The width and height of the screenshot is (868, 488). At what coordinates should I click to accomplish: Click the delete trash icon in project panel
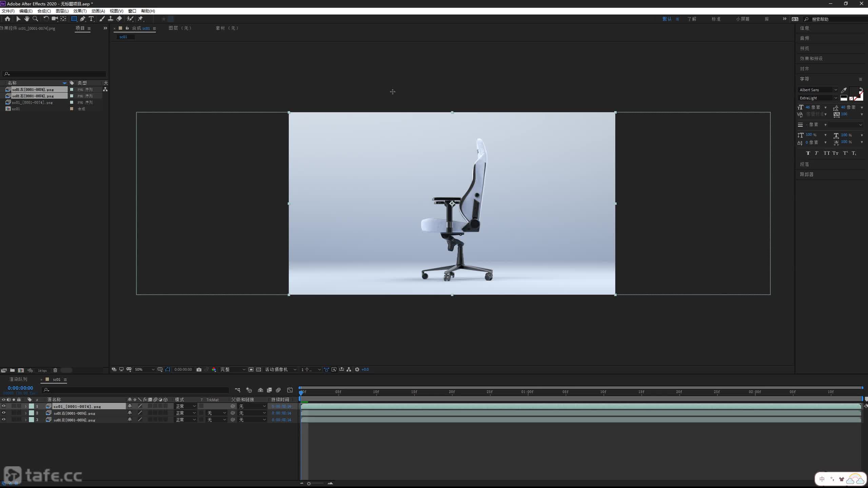pos(55,370)
